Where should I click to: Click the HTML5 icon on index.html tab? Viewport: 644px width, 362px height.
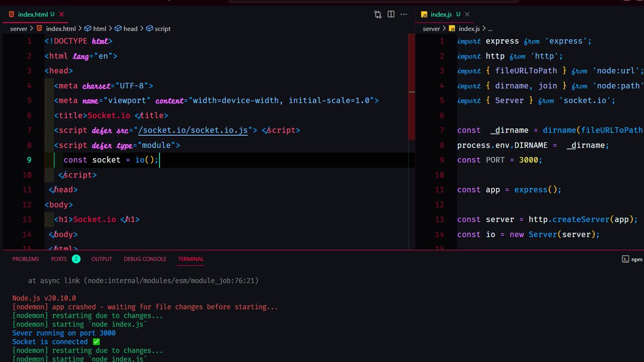click(x=11, y=14)
